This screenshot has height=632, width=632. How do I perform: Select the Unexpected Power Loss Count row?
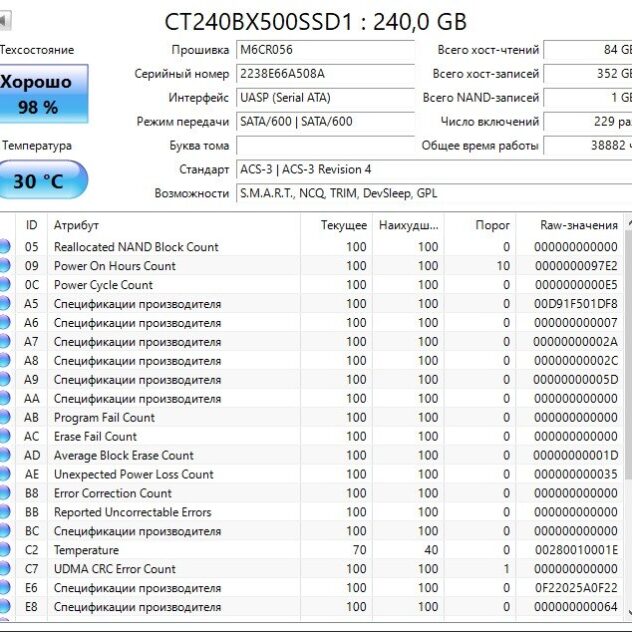click(312, 474)
